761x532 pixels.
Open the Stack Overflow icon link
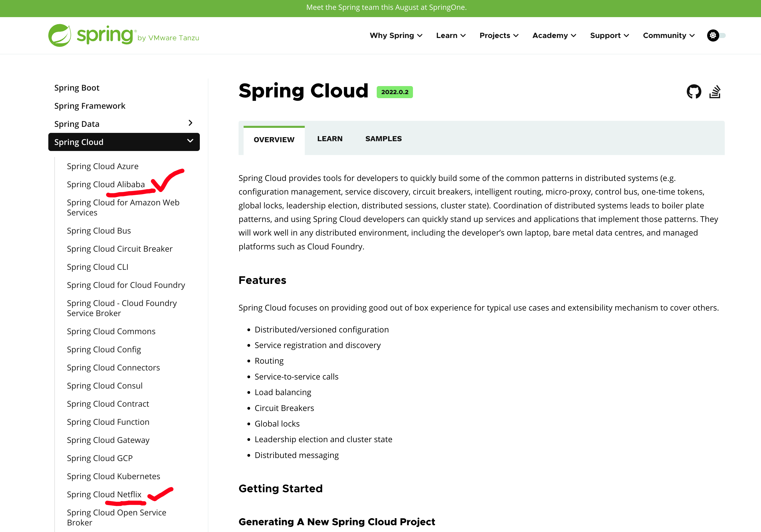tap(715, 92)
